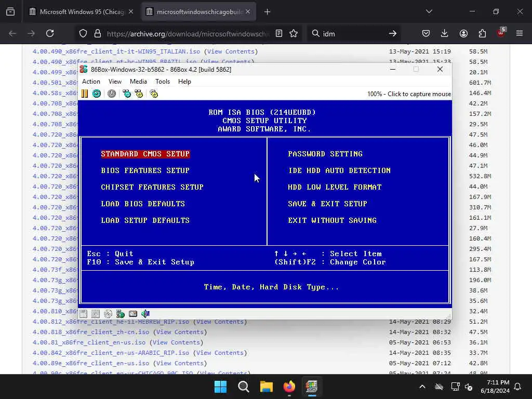Select LOAD SETUP DEFAULTS entry
Viewport: 532px width, 399px height.
pyautogui.click(x=145, y=220)
